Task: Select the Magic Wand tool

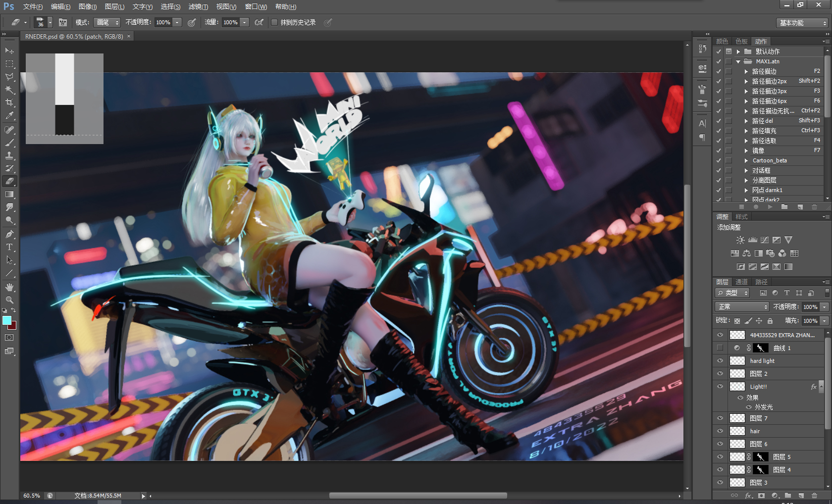Action: (x=9, y=90)
